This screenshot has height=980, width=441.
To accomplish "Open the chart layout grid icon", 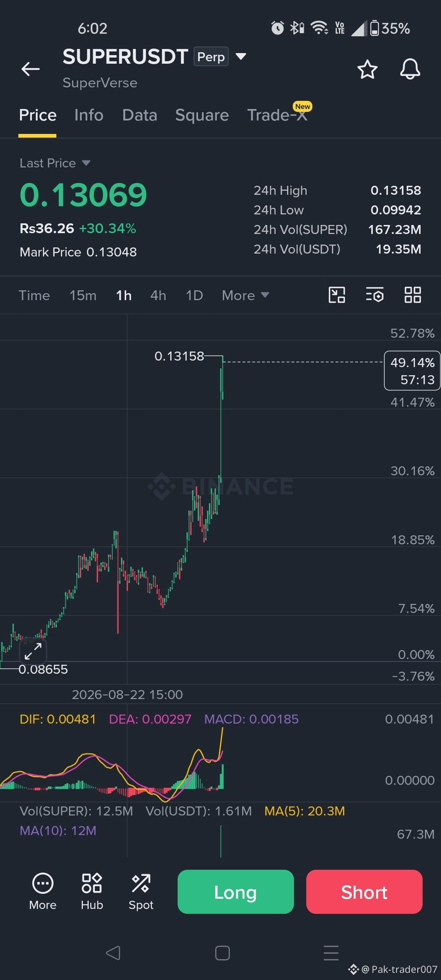I will pos(412,295).
